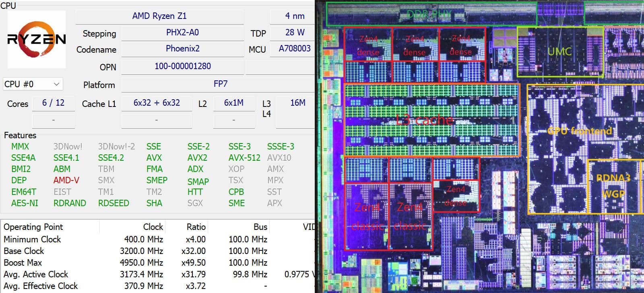Select the SSSE-3 feature flag
Screen dimensions: 644x293
pyautogui.click(x=281, y=147)
